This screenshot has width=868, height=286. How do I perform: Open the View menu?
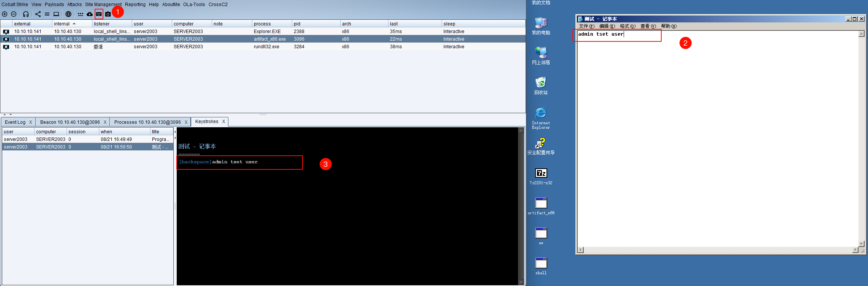coord(36,5)
